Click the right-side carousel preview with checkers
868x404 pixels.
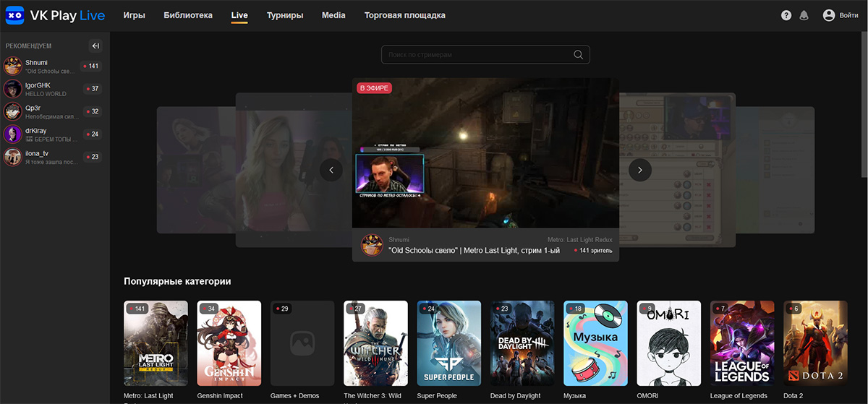pyautogui.click(x=678, y=170)
